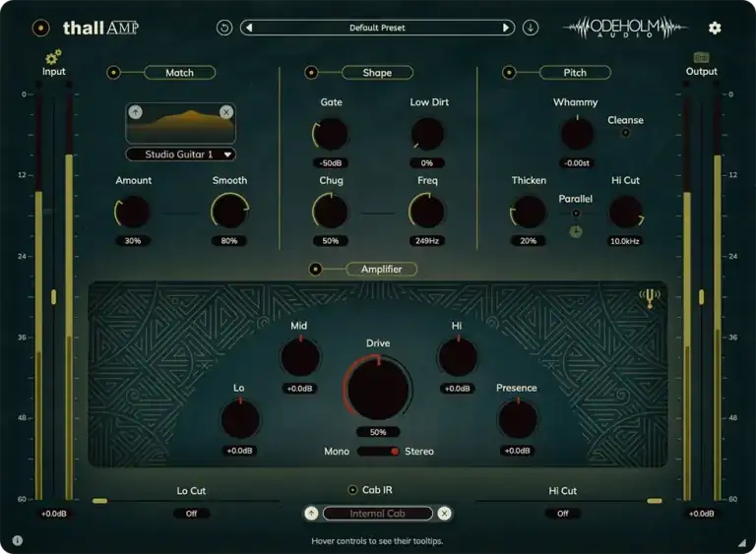
Task: Load cab IR via upload icon
Action: pos(311,514)
